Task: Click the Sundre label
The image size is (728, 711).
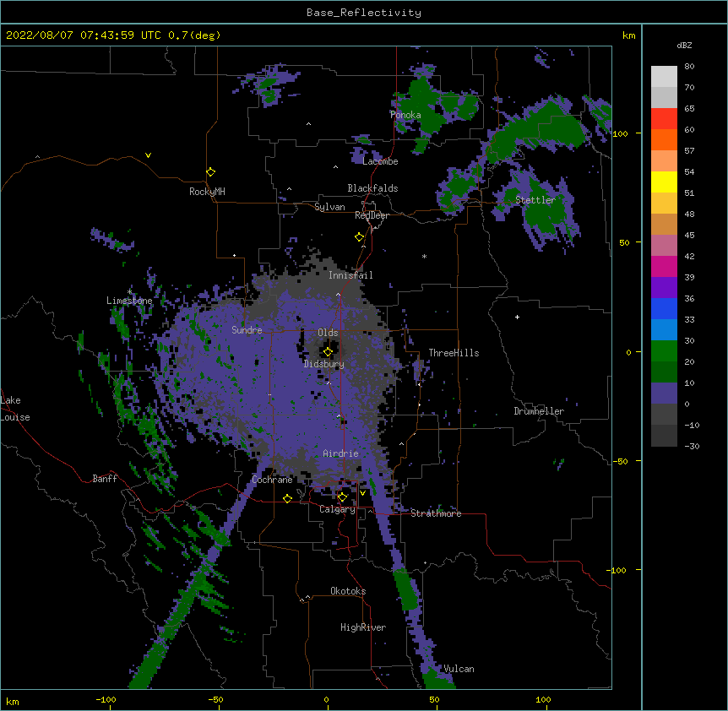Action: click(247, 330)
